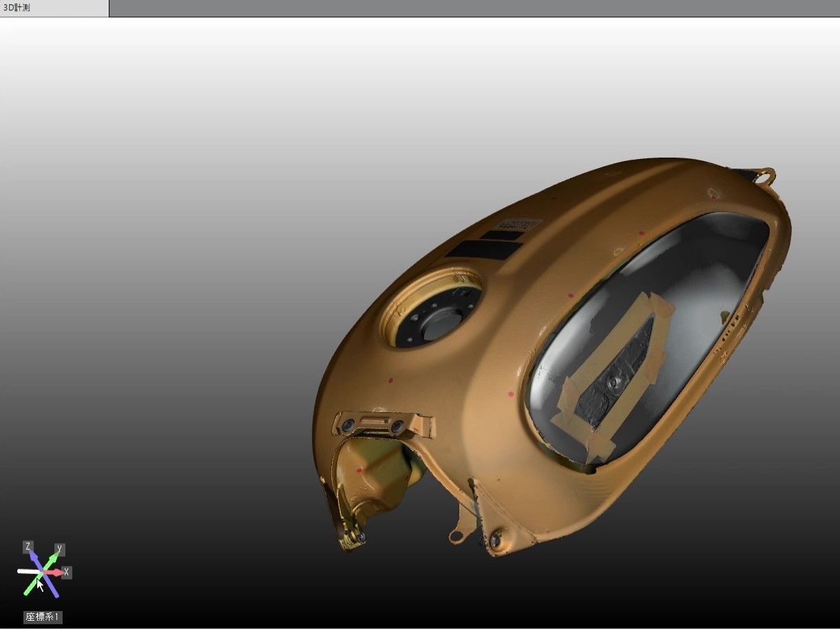Viewport: 840px width, 629px height.
Task: Click the X axis label on gizmo
Action: [x=66, y=572]
